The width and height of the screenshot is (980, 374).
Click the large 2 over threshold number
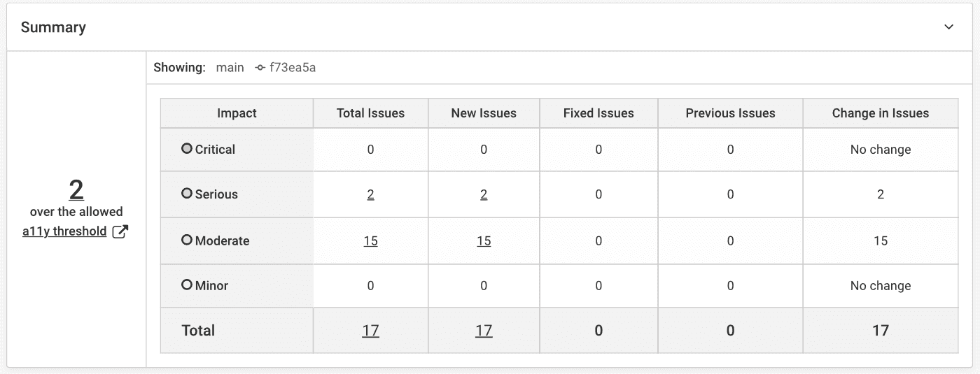[76, 189]
